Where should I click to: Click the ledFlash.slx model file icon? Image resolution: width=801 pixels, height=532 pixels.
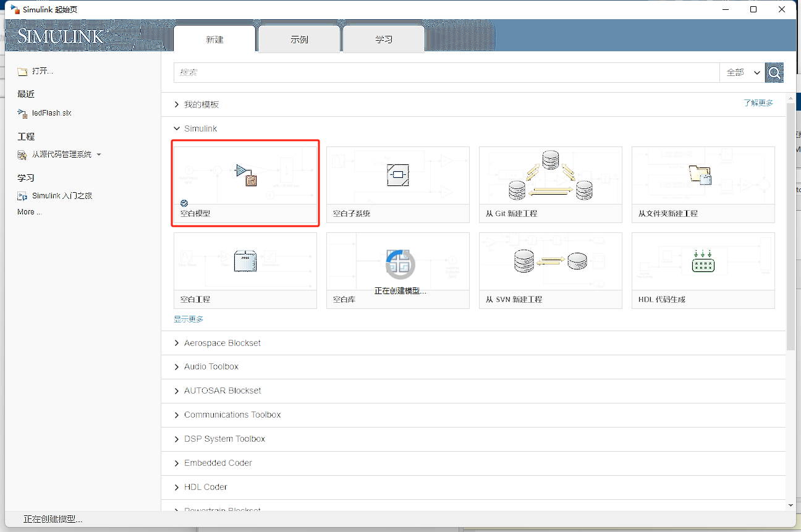tap(22, 113)
